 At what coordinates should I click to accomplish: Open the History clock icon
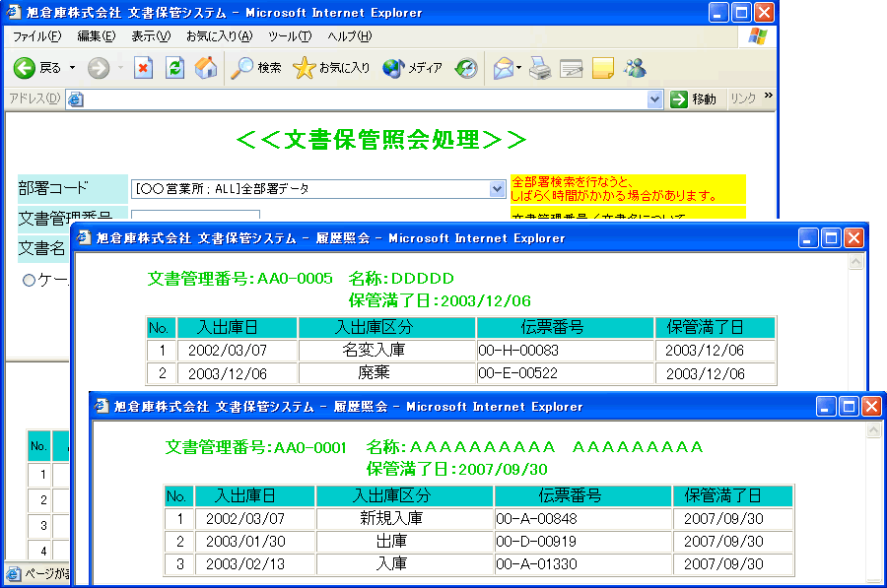(466, 68)
